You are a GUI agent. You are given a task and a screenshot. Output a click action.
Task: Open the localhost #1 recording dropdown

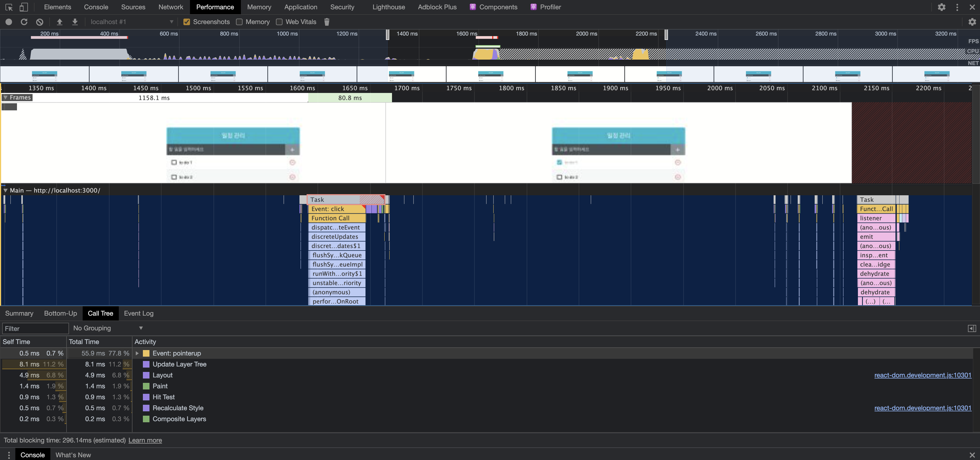[131, 22]
